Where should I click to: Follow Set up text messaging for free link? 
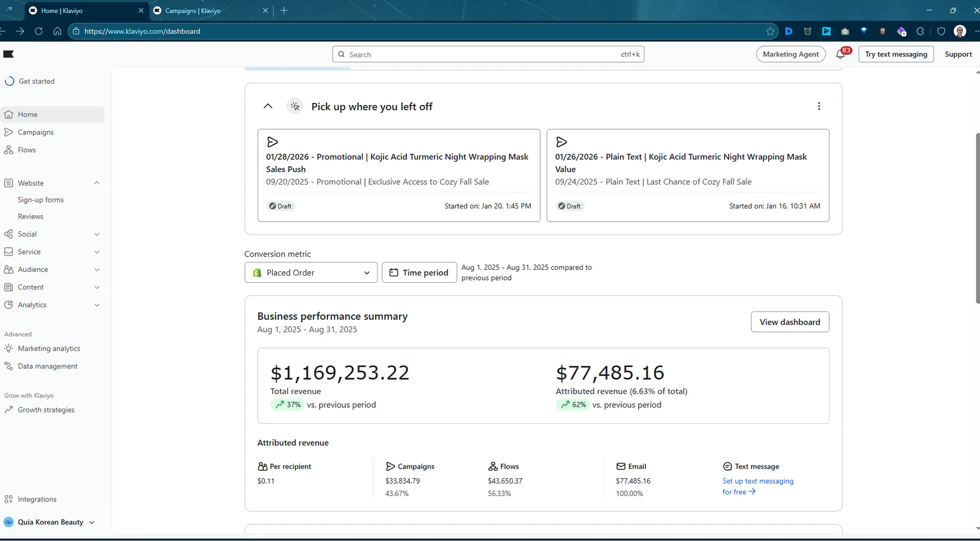pyautogui.click(x=758, y=486)
